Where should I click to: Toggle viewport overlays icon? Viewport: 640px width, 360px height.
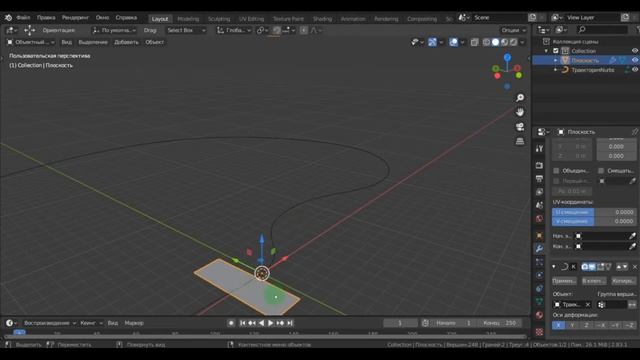pos(453,42)
